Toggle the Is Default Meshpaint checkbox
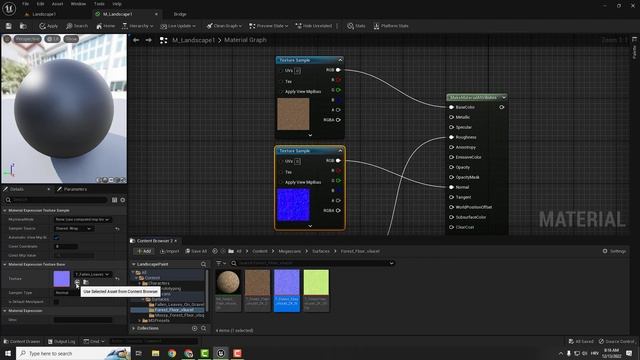 (x=57, y=302)
